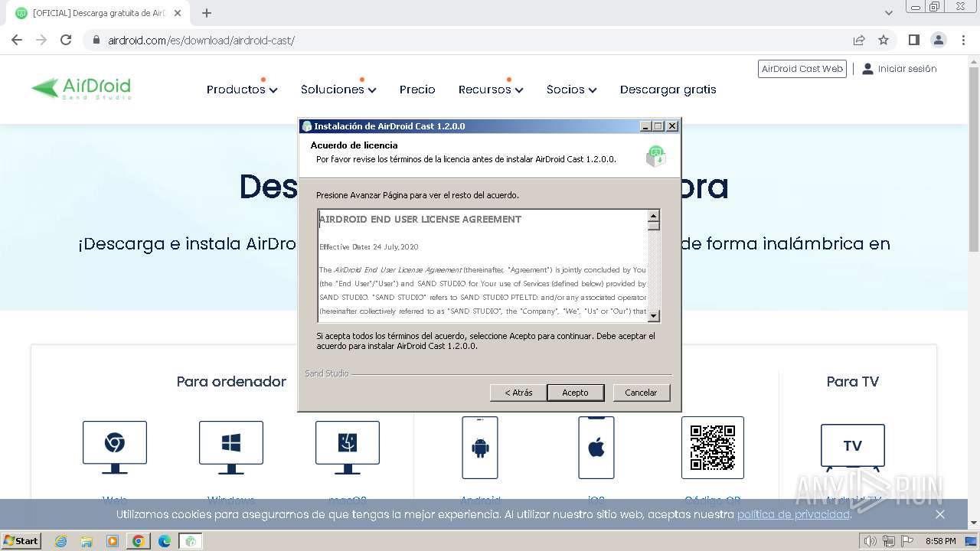Select the Web (Chrome) download icon
980x551 pixels.
click(115, 448)
